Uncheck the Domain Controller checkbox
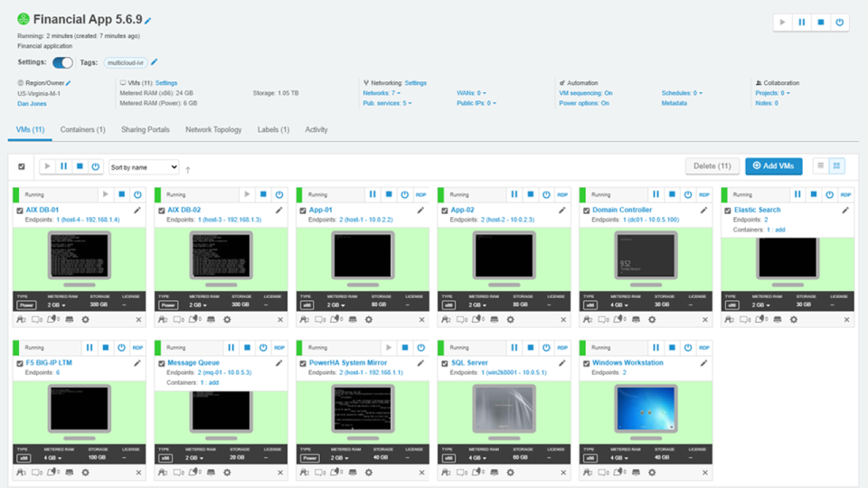 [x=586, y=211]
